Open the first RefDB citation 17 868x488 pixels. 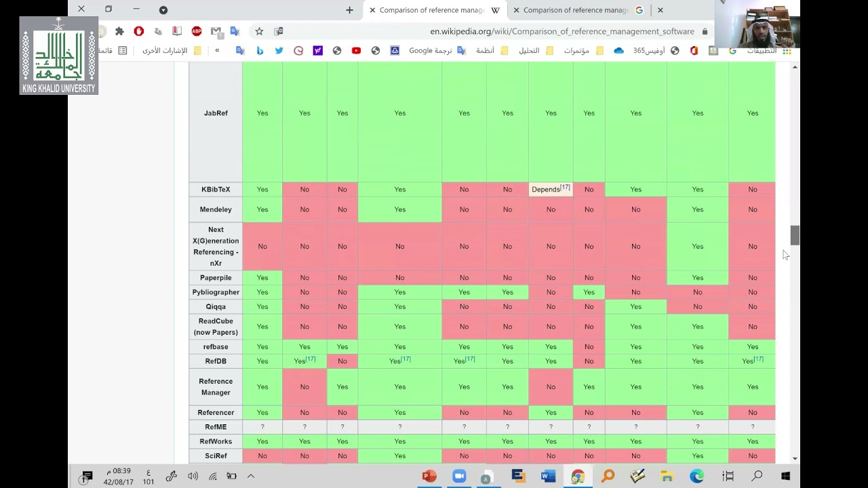[x=311, y=359]
